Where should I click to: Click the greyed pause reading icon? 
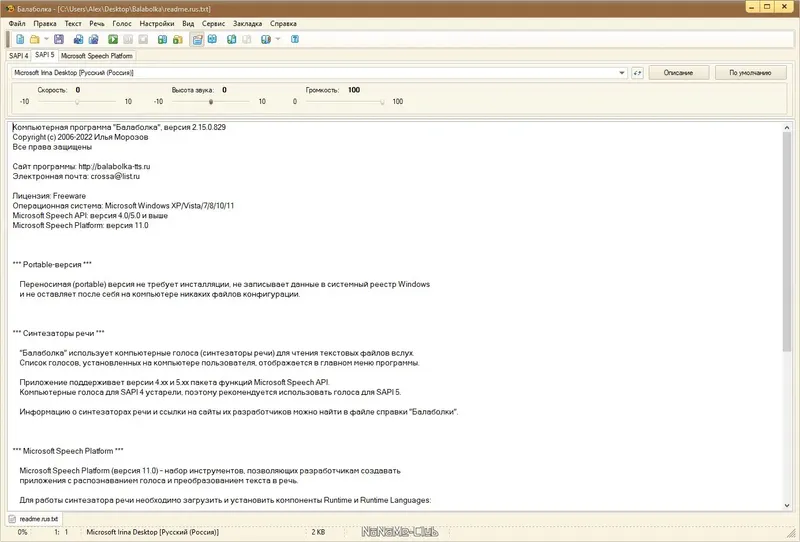pyautogui.click(x=128, y=39)
